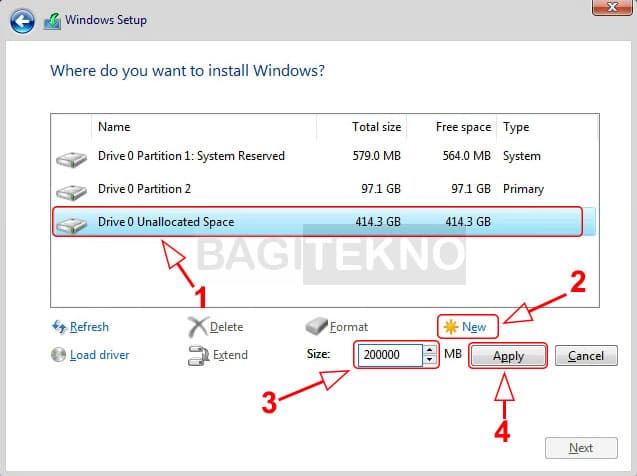Screen dimensions: 637x476
Task: Click the System type cell
Action: point(522,156)
